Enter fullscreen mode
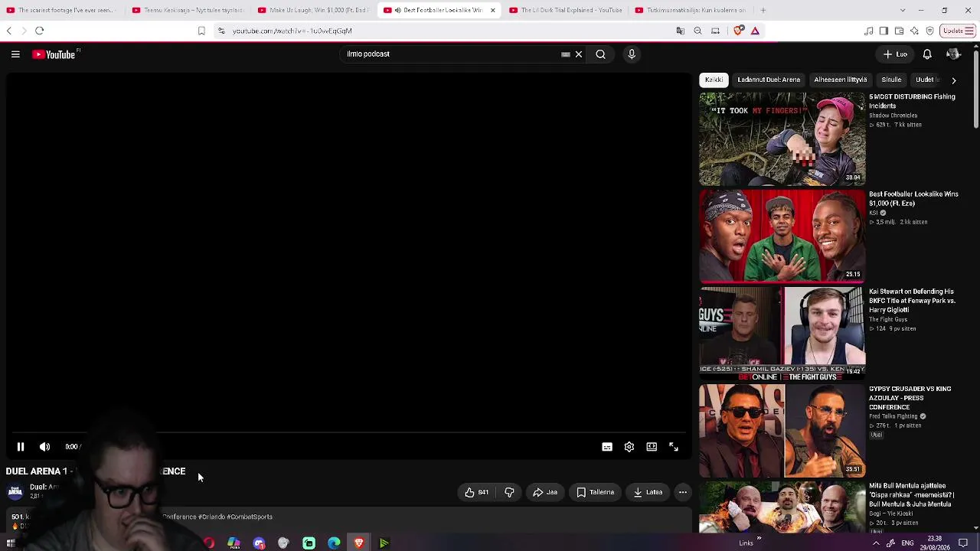The width and height of the screenshot is (980, 551). [674, 447]
